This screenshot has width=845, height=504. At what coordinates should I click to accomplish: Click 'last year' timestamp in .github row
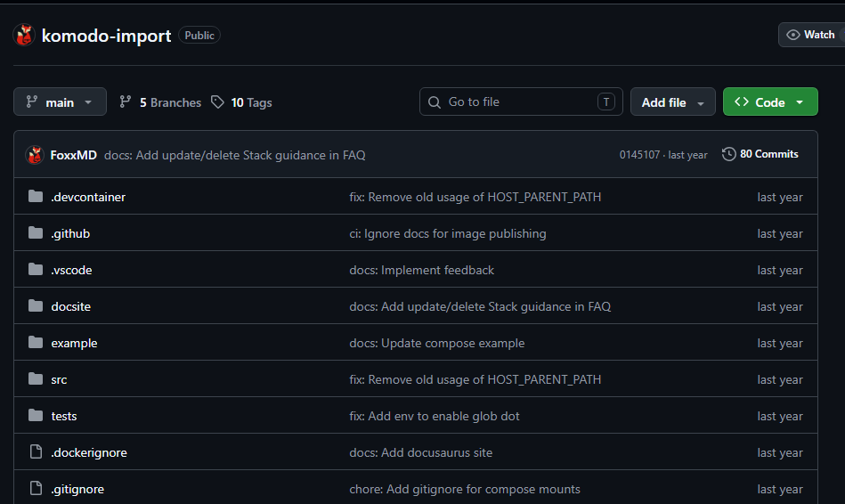pos(780,234)
